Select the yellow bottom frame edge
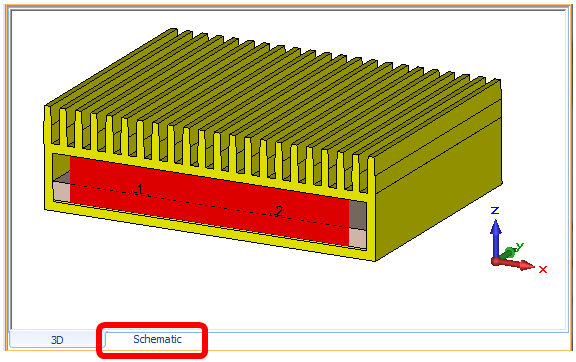This screenshot has height=362, width=576. (x=209, y=232)
